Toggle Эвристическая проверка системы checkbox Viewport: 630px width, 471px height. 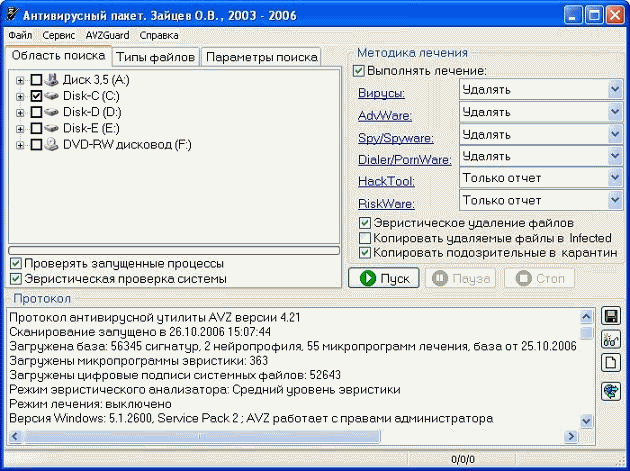[16, 279]
